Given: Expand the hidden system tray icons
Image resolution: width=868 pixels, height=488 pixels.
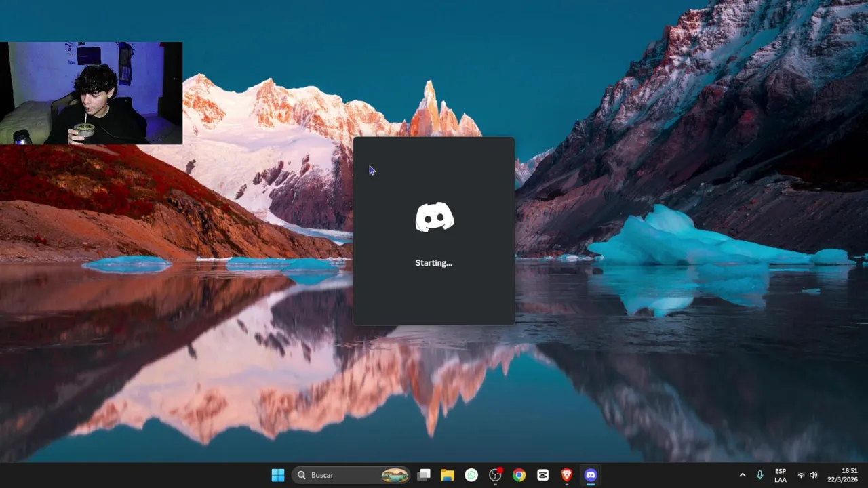Looking at the screenshot, I should 742,475.
